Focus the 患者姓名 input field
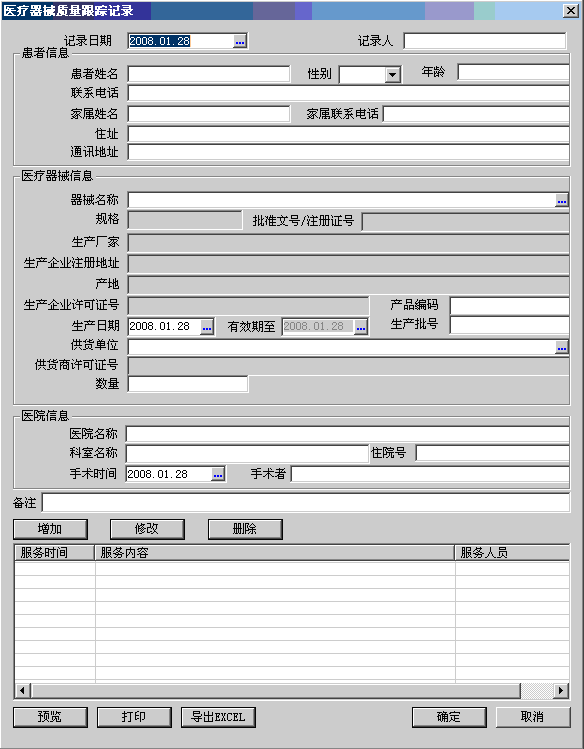This screenshot has height=749, width=584. [x=209, y=75]
